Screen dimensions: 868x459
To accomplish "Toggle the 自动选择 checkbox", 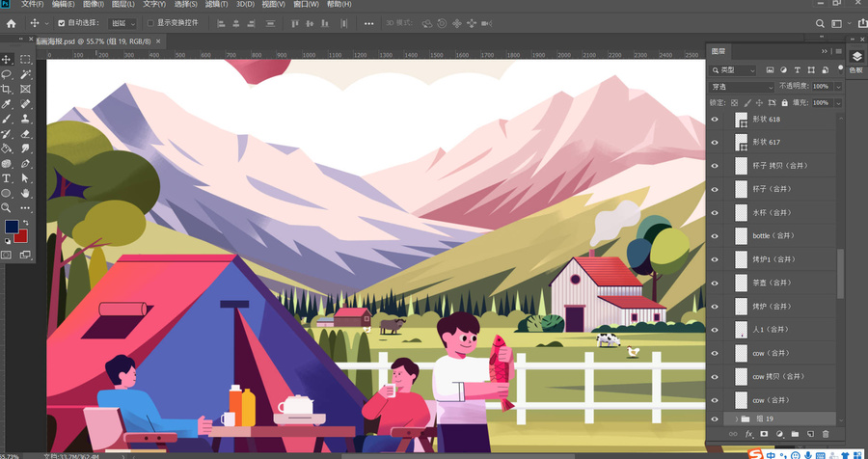I will (x=62, y=23).
